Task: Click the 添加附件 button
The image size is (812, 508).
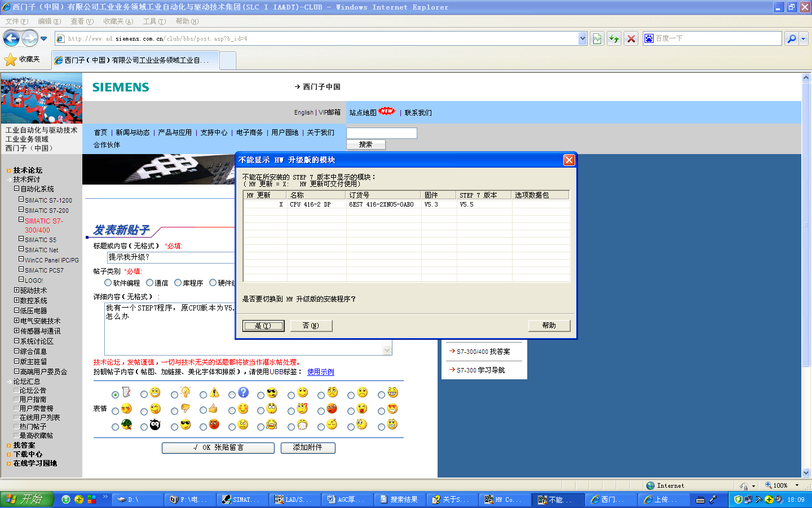Action: pyautogui.click(x=308, y=448)
